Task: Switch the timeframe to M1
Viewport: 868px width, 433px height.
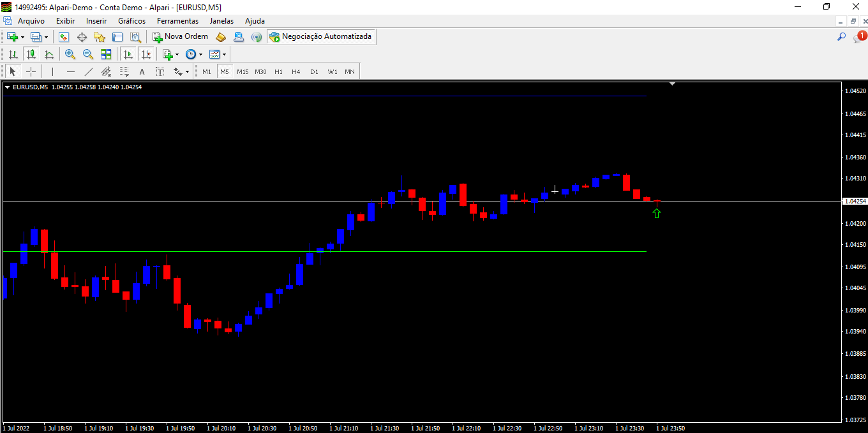Action: point(207,71)
